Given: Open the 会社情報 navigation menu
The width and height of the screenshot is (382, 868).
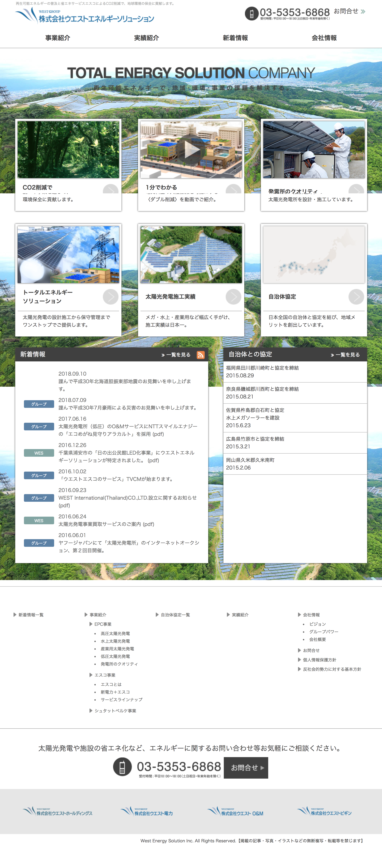Looking at the screenshot, I should click(324, 38).
